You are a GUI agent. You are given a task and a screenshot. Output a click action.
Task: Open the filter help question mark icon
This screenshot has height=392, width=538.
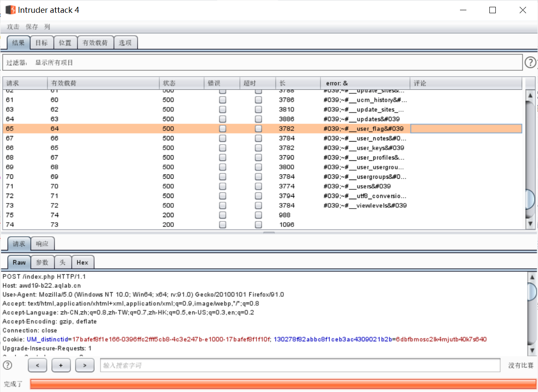(x=530, y=62)
